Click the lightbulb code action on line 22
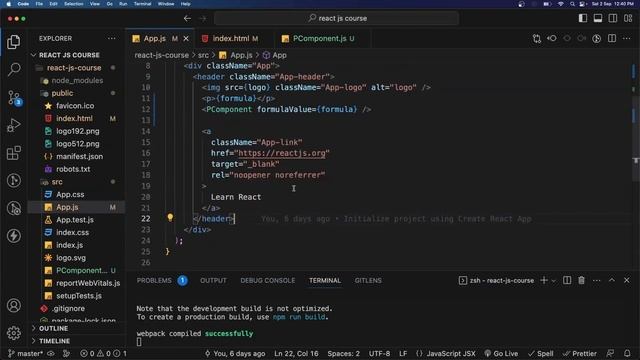This screenshot has width=640, height=360. pyautogui.click(x=170, y=218)
